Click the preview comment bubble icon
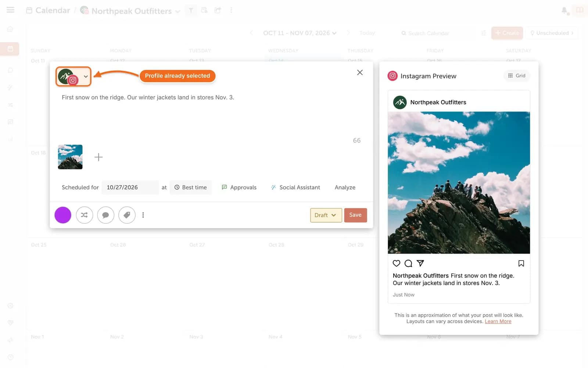The width and height of the screenshot is (588, 368). (408, 263)
